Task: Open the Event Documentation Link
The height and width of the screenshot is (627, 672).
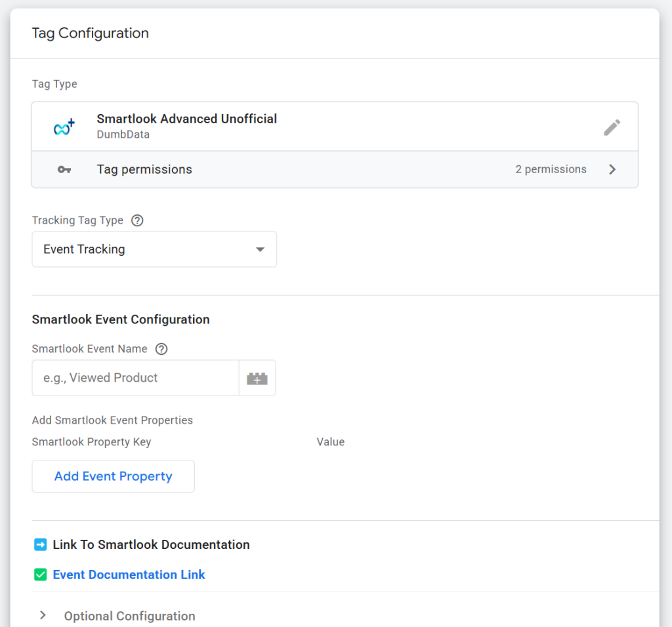Action: point(129,575)
